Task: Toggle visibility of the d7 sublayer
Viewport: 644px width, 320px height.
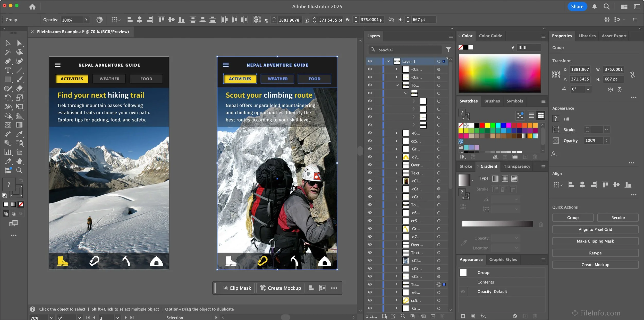Action: pos(370,157)
